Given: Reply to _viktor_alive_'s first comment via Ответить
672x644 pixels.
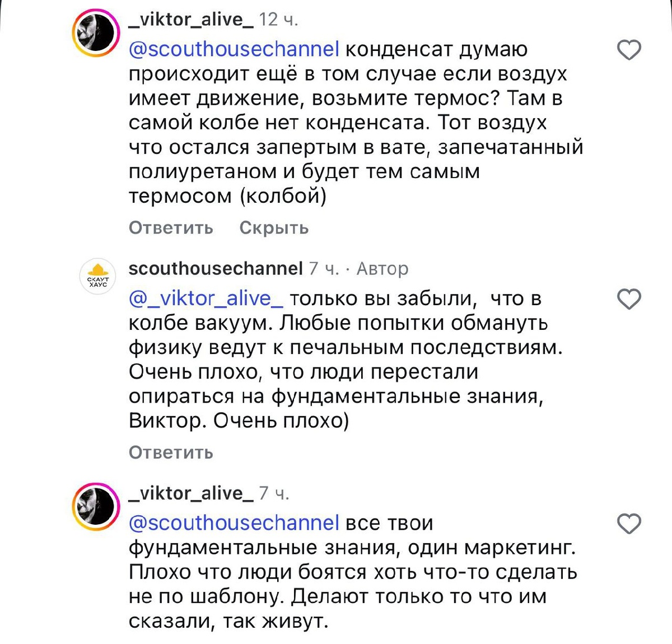Looking at the screenshot, I should (171, 228).
